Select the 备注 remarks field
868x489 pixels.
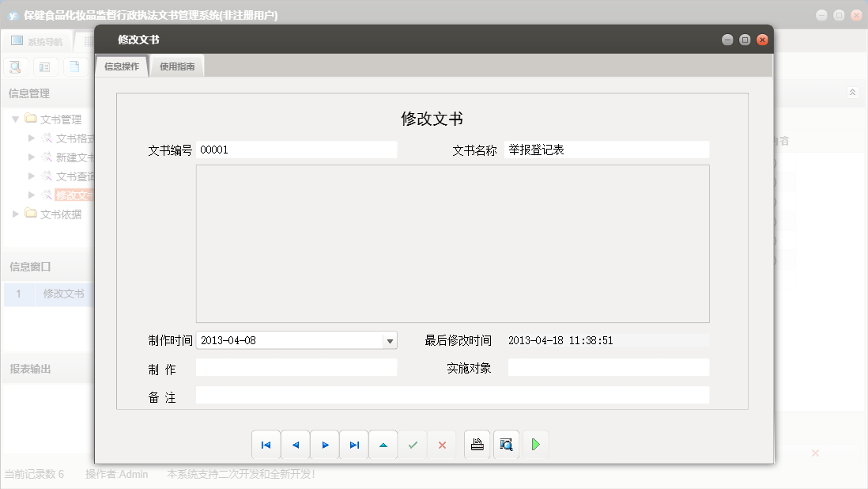click(x=452, y=396)
